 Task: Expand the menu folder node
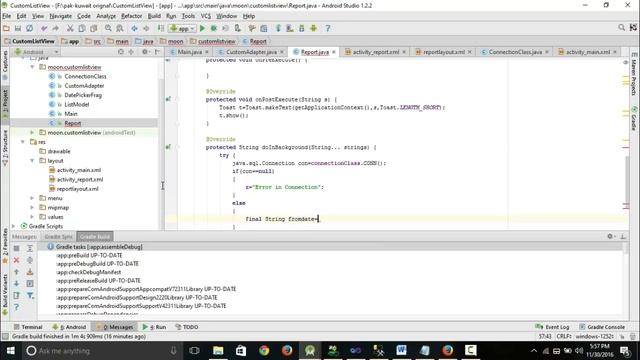(x=32, y=198)
